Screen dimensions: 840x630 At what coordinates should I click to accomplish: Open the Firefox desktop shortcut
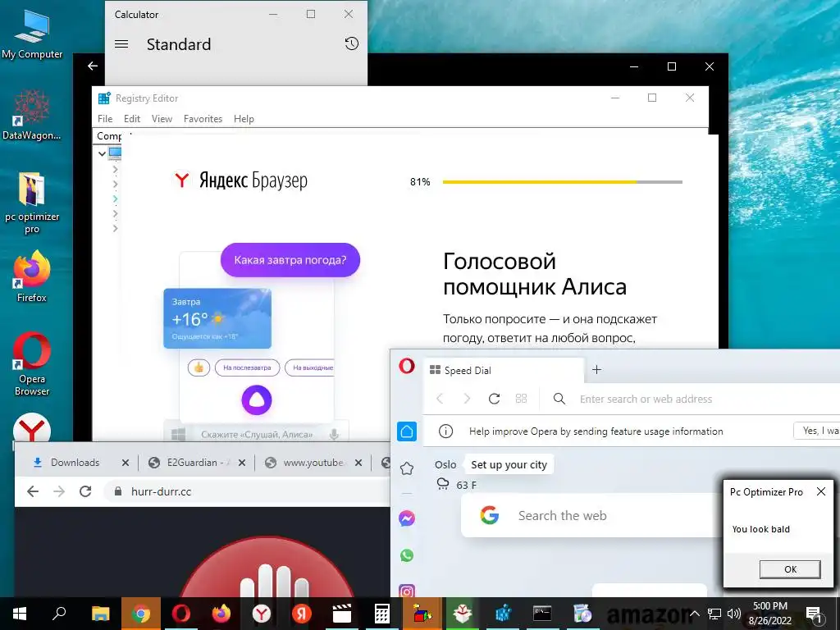(32, 276)
